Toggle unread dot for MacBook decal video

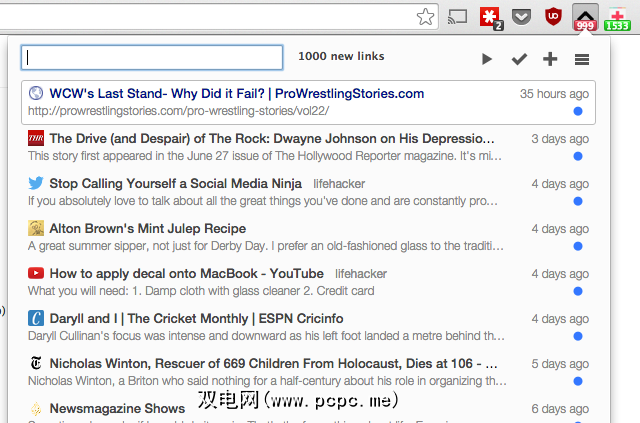tap(578, 291)
